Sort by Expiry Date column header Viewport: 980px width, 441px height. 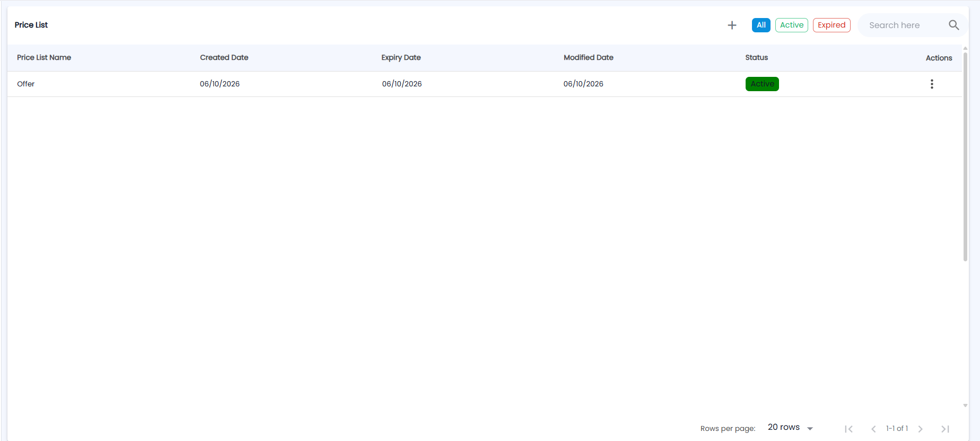pos(401,57)
